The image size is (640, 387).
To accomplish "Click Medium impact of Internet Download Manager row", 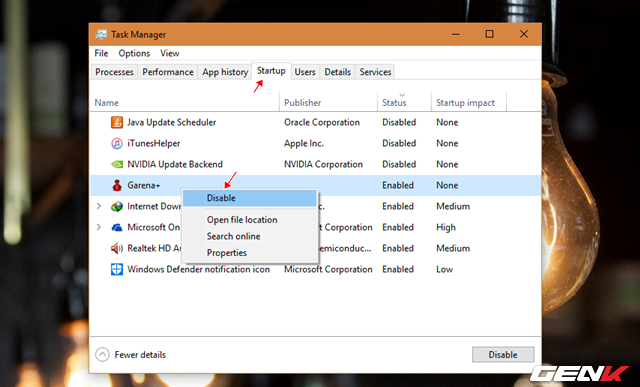I will pyautogui.click(x=453, y=206).
